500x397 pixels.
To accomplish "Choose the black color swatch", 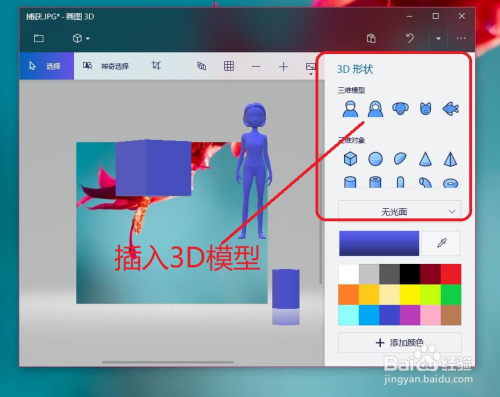I will (410, 274).
